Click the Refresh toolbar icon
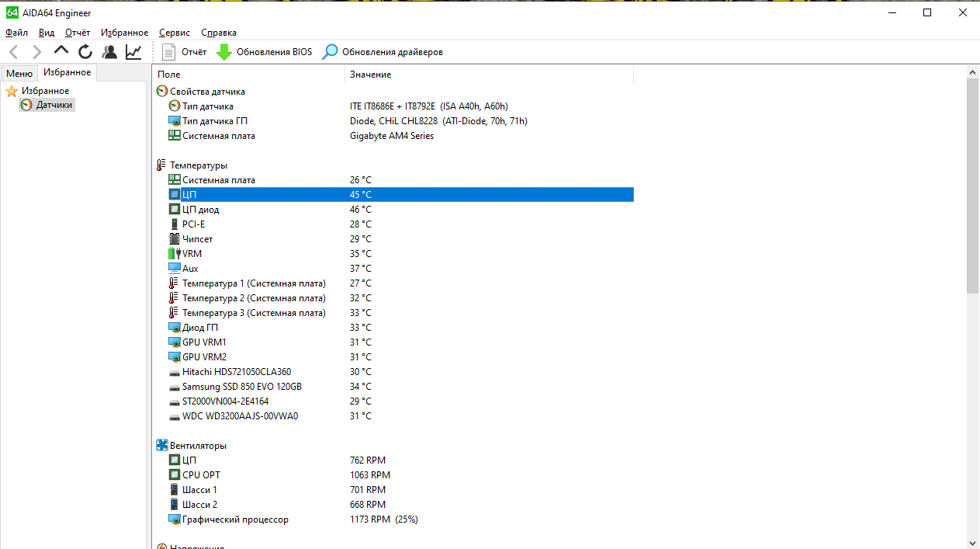 pos(85,52)
